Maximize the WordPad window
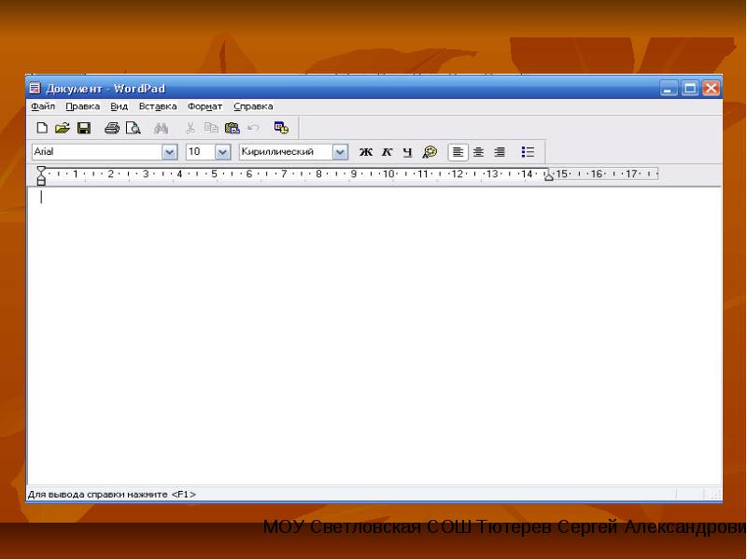The image size is (747, 560). click(x=690, y=88)
